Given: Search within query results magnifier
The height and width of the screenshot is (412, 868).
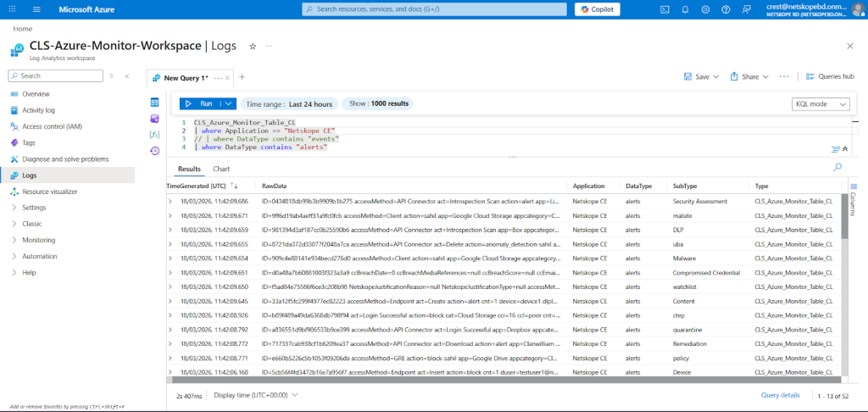Looking at the screenshot, I should 837,167.
